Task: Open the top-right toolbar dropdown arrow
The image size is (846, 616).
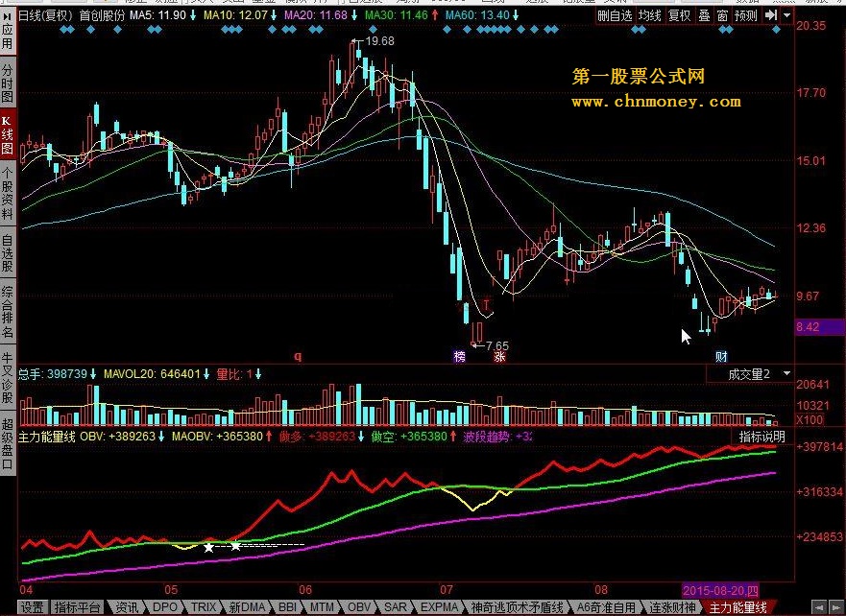Action: pyautogui.click(x=786, y=15)
